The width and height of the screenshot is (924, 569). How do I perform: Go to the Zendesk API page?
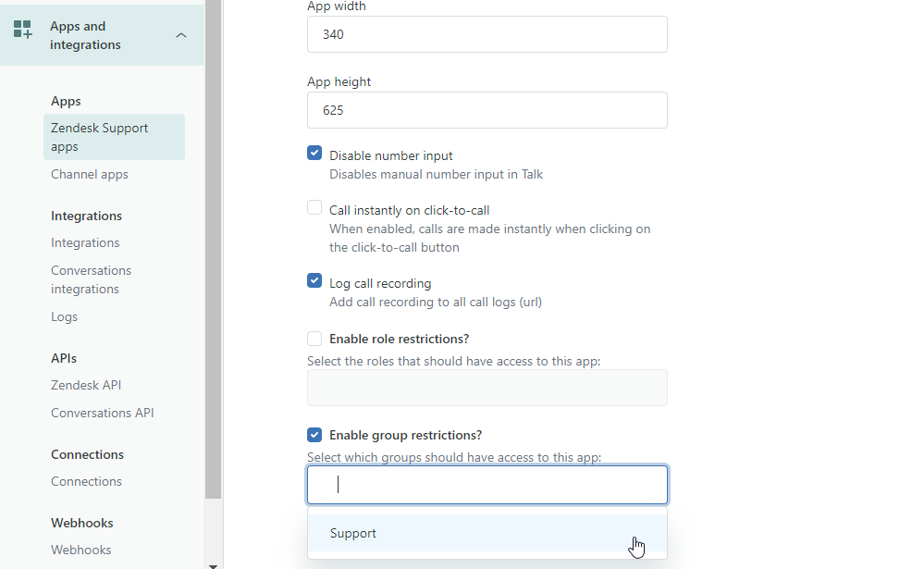pos(86,385)
